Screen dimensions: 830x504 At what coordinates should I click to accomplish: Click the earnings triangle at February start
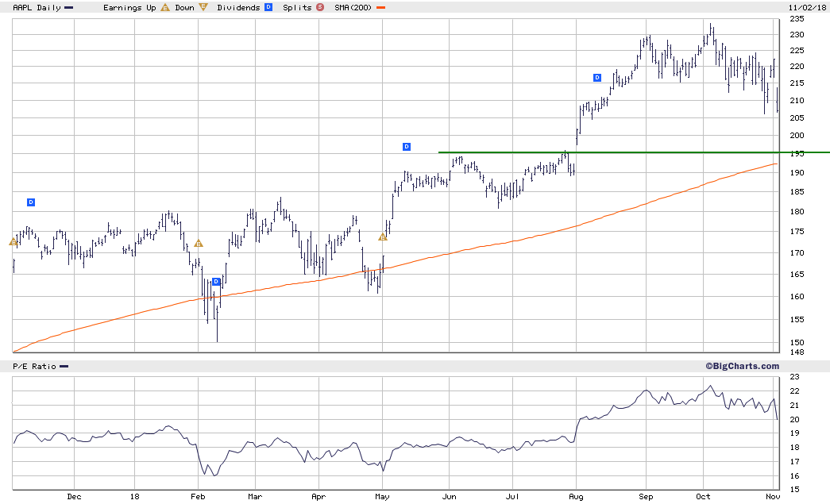click(x=199, y=244)
